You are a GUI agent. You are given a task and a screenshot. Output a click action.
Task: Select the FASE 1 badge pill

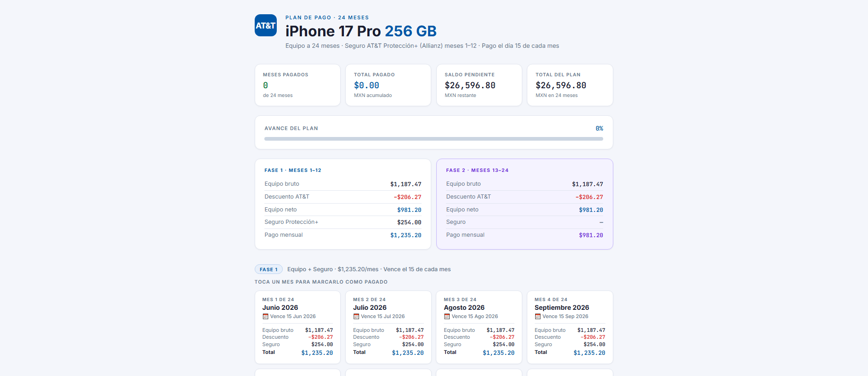[268, 269]
